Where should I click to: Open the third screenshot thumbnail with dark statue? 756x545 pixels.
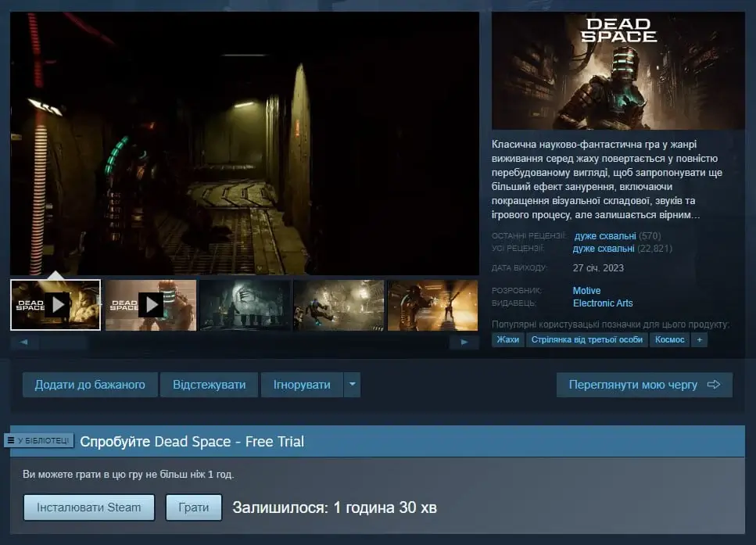click(x=245, y=305)
